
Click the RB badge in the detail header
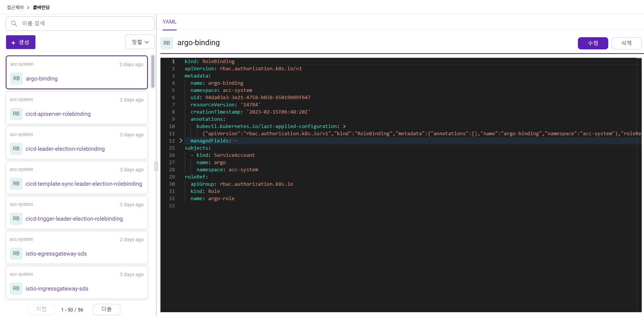[x=167, y=43]
